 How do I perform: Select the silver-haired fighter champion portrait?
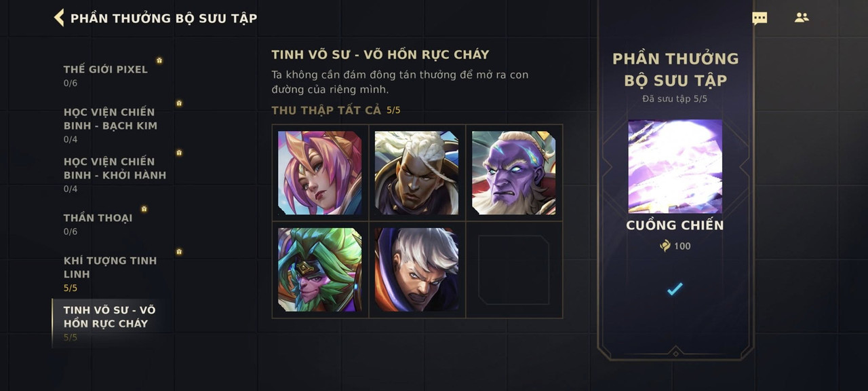417,270
